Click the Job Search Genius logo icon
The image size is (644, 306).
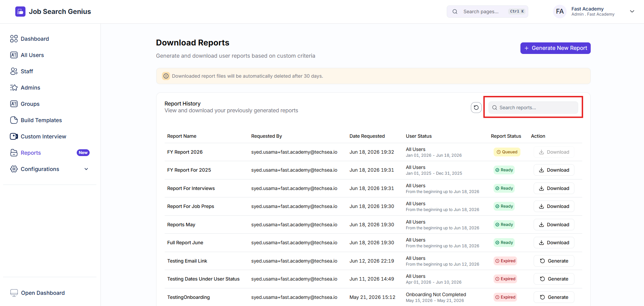pyautogui.click(x=20, y=12)
